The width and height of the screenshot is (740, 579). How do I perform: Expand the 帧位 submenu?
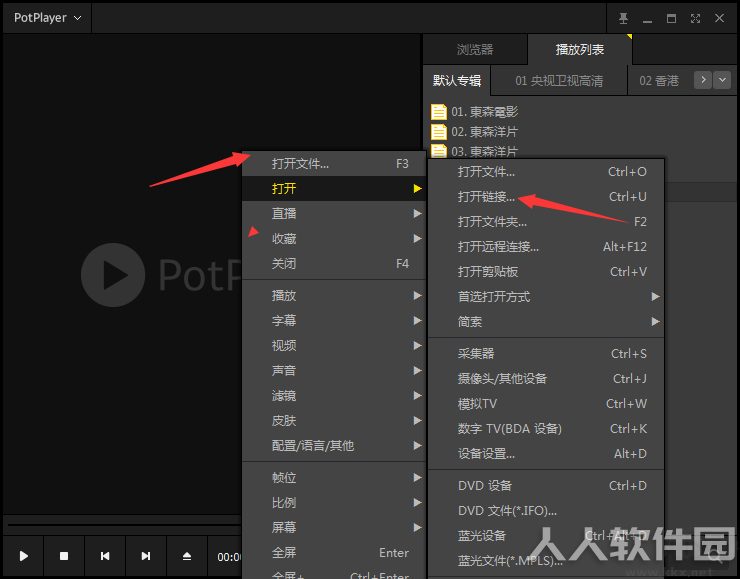pyautogui.click(x=335, y=478)
